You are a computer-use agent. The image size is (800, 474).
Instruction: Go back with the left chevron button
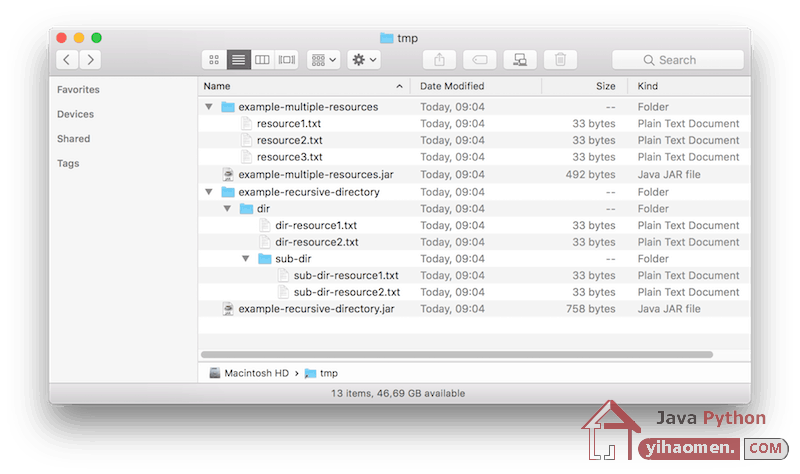coord(67,60)
